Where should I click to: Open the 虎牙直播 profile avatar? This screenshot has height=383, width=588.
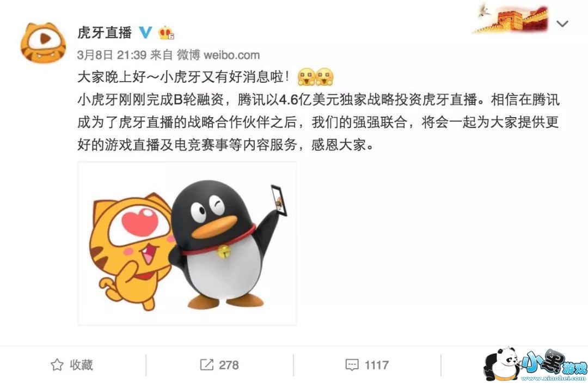[x=43, y=42]
